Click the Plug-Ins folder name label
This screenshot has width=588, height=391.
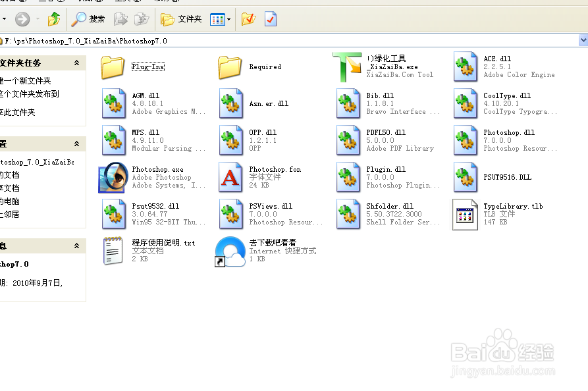pyautogui.click(x=147, y=66)
